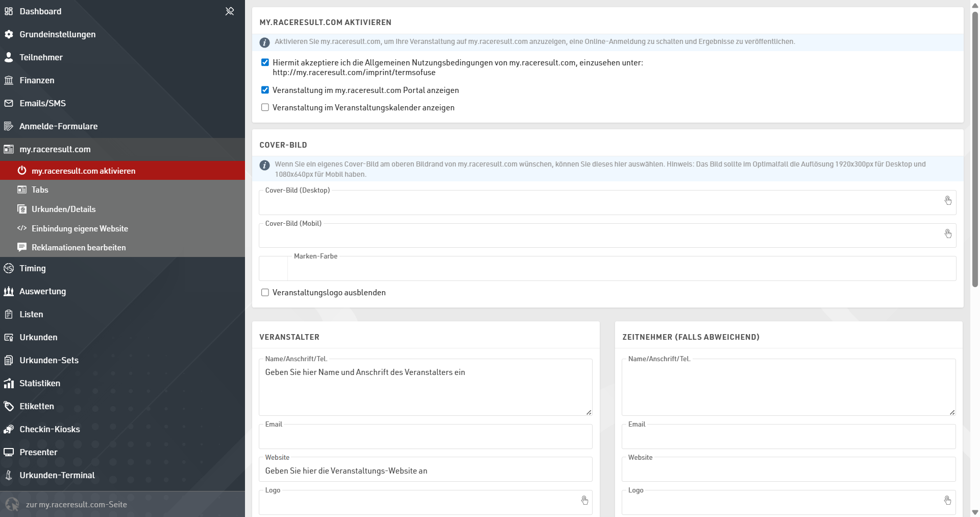Click the Grundeinstellungen gear icon
This screenshot has width=980, height=517.
(9, 34)
